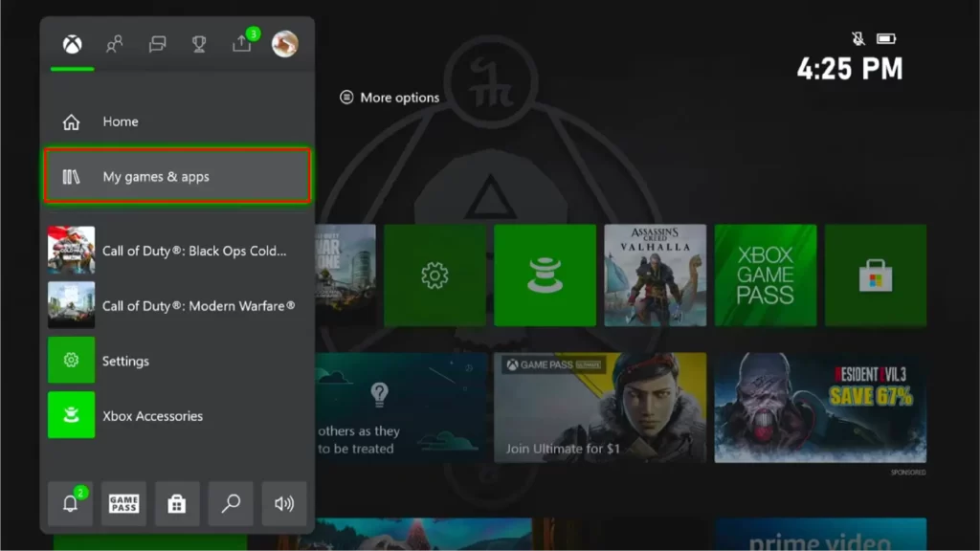Open the Chats and messages tab

(x=158, y=44)
